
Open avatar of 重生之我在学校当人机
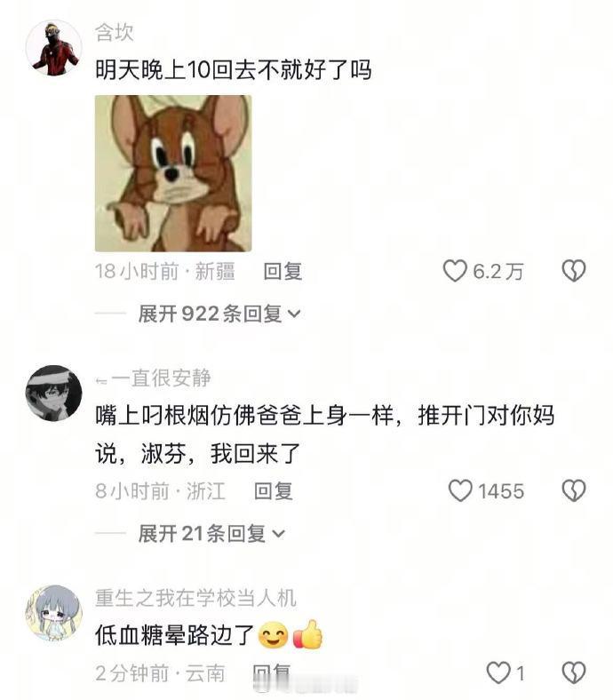[x=54, y=613]
